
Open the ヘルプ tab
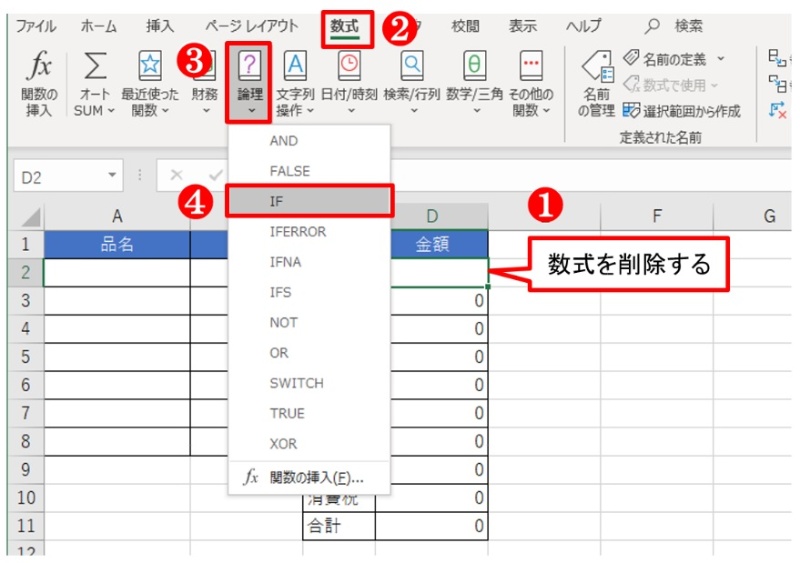click(584, 26)
